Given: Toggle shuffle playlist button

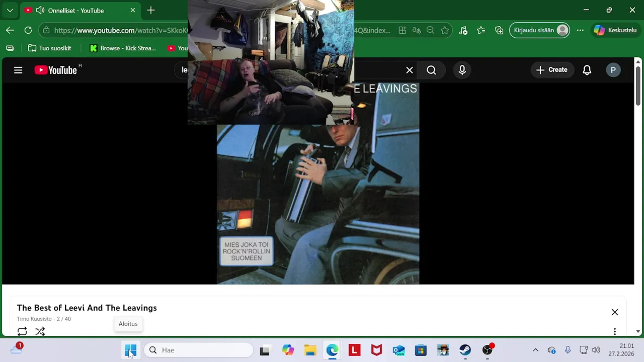Looking at the screenshot, I should tap(40, 331).
